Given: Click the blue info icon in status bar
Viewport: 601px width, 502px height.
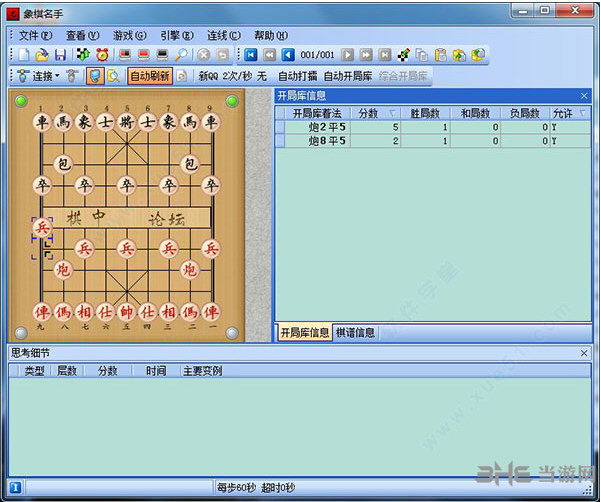Looking at the screenshot, I should (x=15, y=487).
